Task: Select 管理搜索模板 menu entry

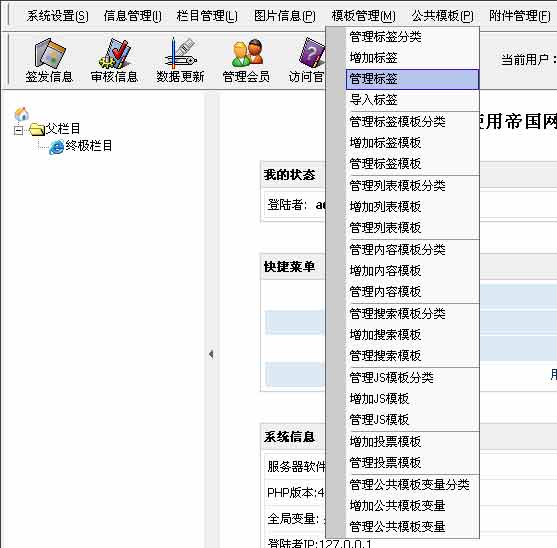Action: click(412, 356)
